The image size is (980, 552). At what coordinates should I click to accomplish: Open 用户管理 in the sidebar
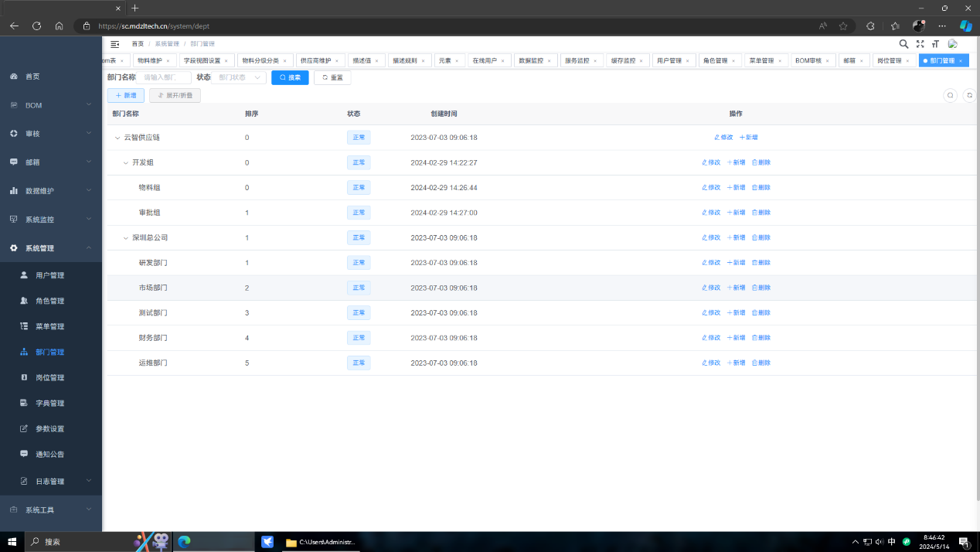(51, 275)
